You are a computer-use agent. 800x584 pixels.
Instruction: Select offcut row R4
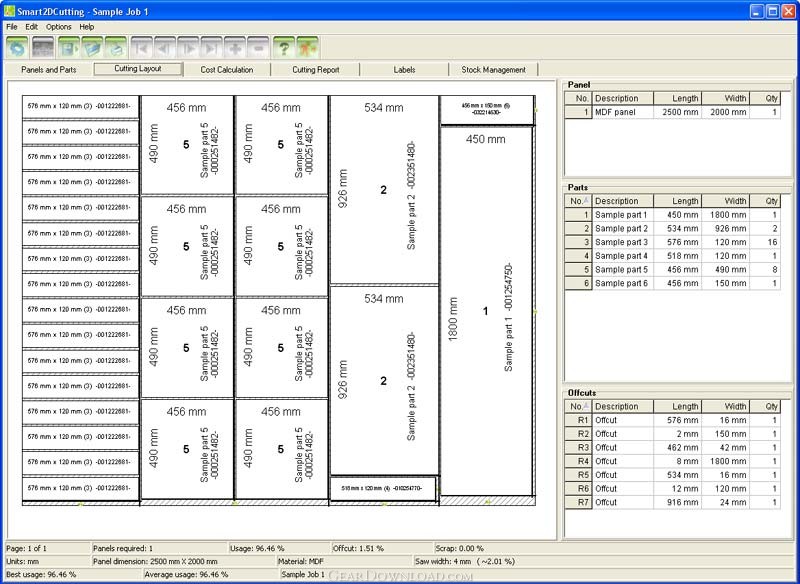pos(672,461)
